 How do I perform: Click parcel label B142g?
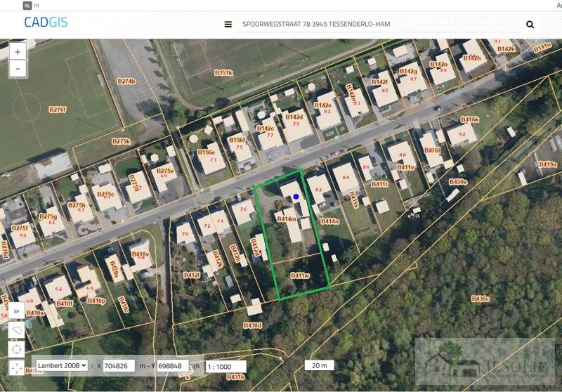tap(408, 71)
